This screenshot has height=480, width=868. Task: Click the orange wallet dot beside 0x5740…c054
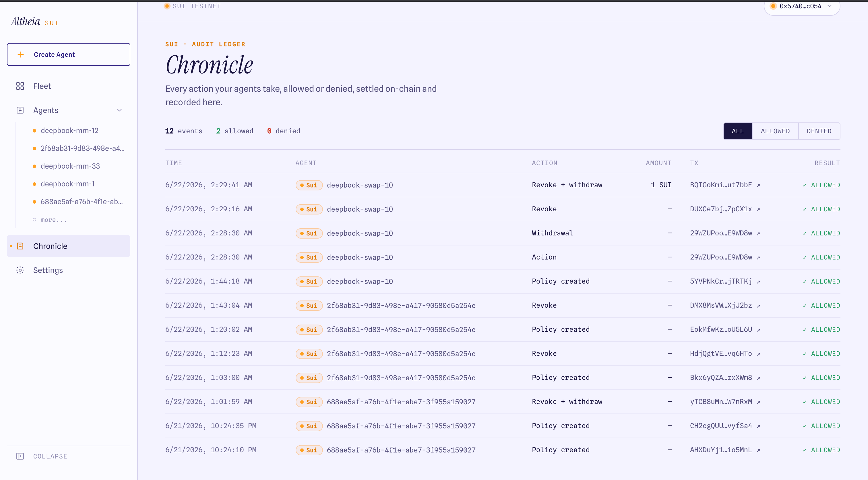pyautogui.click(x=773, y=6)
